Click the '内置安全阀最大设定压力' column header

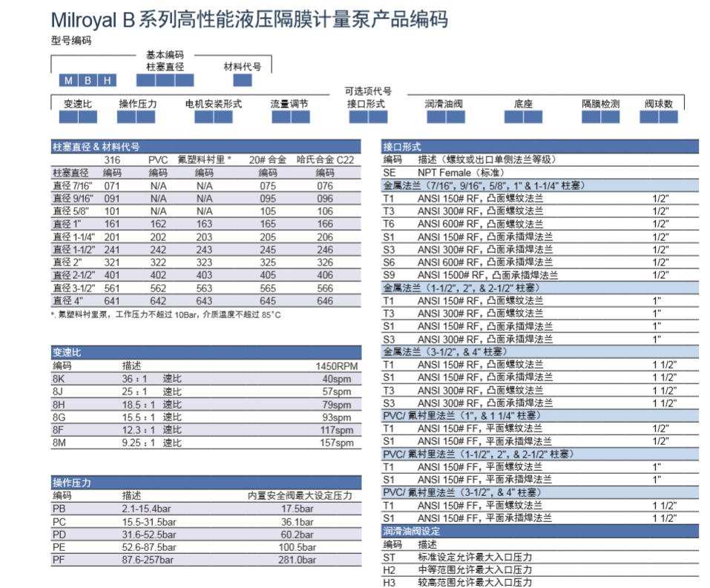[300, 495]
